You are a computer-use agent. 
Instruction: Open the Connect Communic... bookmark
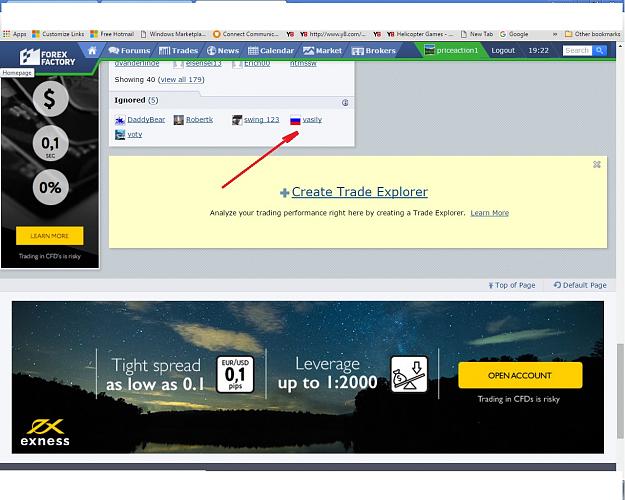[x=246, y=34]
